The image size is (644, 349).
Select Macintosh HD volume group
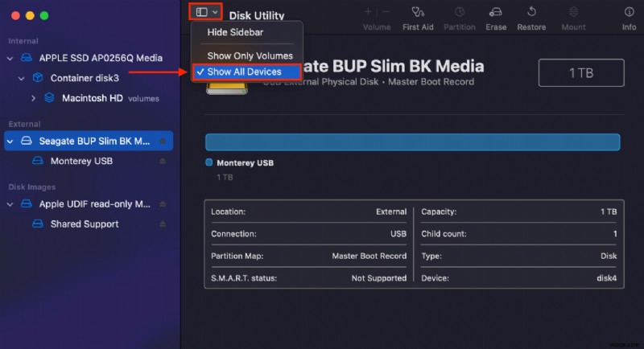[93, 98]
